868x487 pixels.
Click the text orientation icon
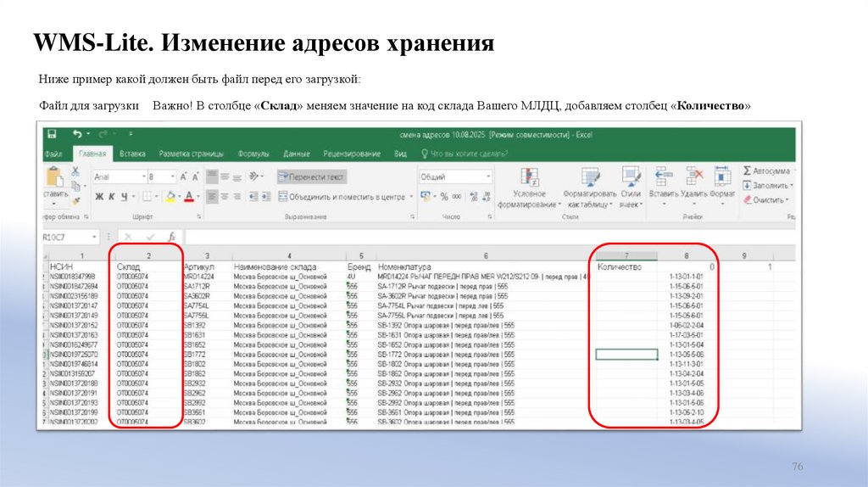(253, 176)
